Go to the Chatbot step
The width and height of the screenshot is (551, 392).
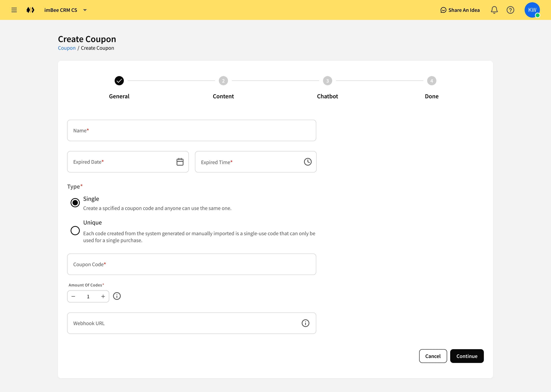click(327, 81)
